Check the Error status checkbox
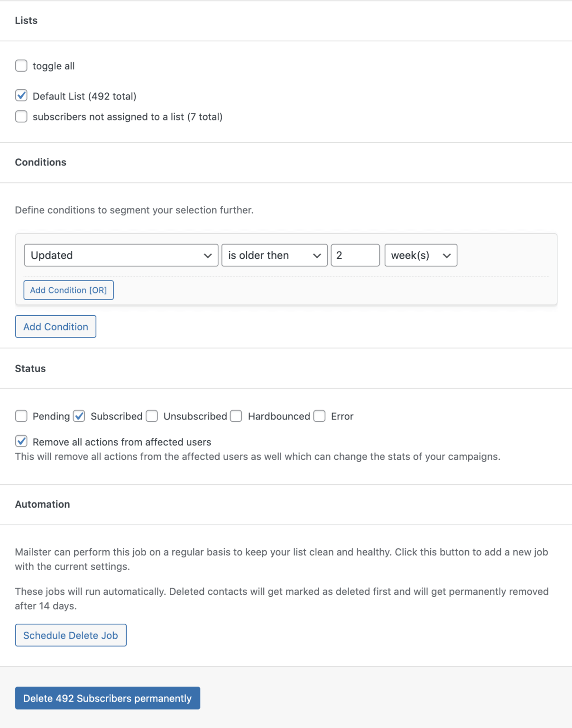This screenshot has height=728, width=572. coord(319,416)
